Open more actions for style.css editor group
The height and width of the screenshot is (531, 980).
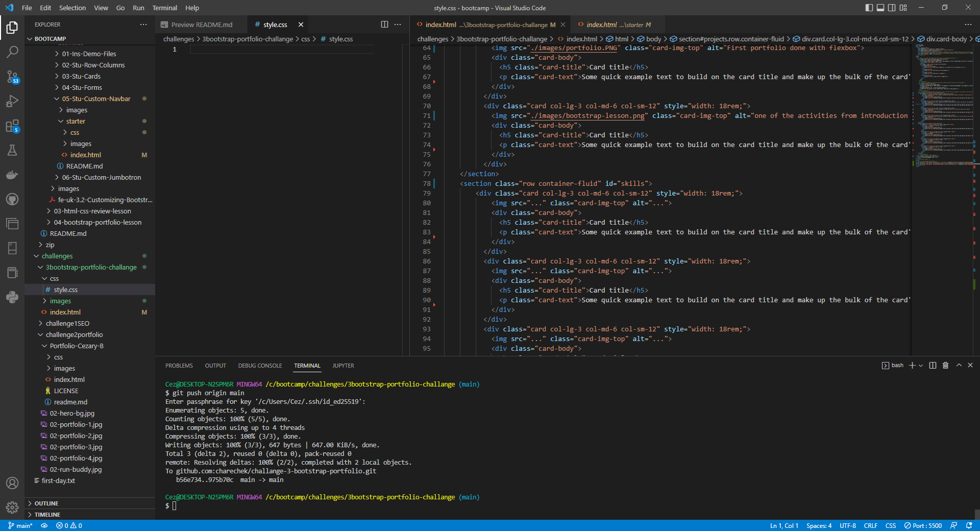(398, 25)
